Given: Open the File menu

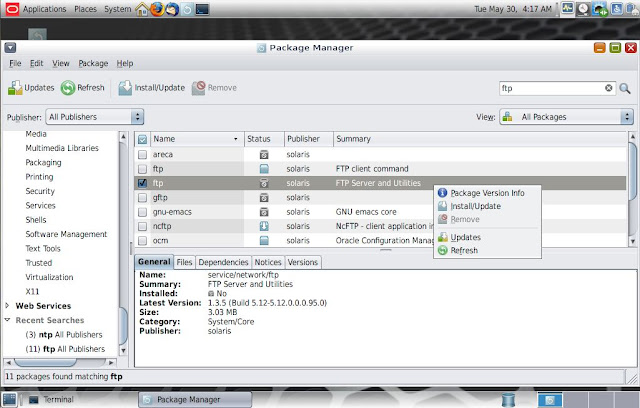Looking at the screenshot, I should (x=15, y=63).
